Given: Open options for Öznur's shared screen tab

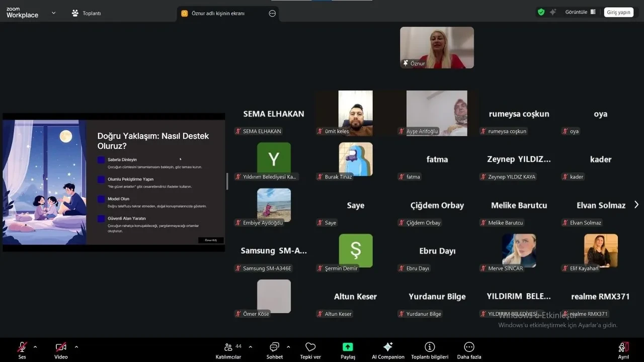Looking at the screenshot, I should click(x=272, y=14).
